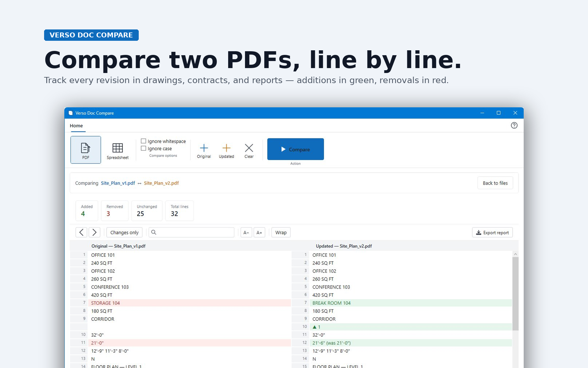The width and height of the screenshot is (588, 368).
Task: Select the PDF comparison mode icon
Action: 86,150
